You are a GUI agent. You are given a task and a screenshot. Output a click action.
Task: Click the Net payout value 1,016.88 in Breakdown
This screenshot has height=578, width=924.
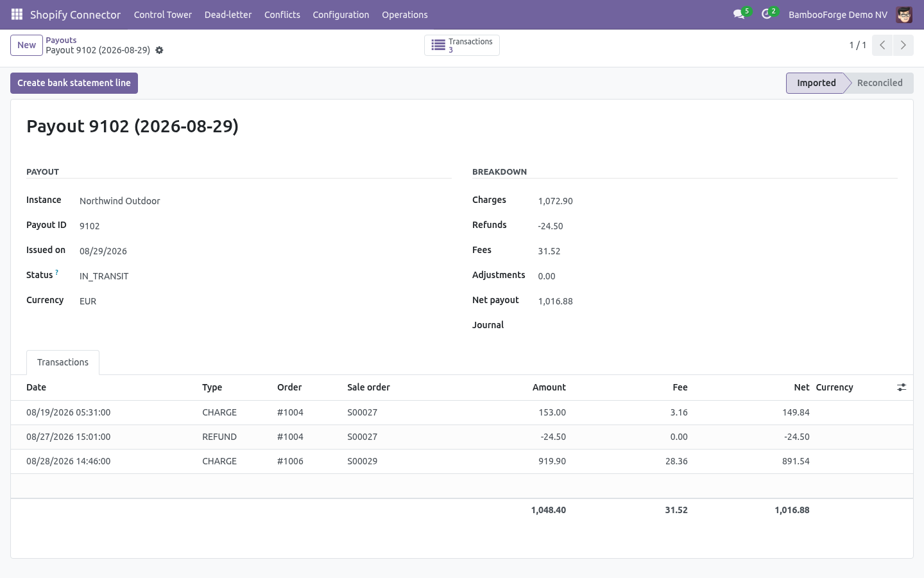coord(556,301)
